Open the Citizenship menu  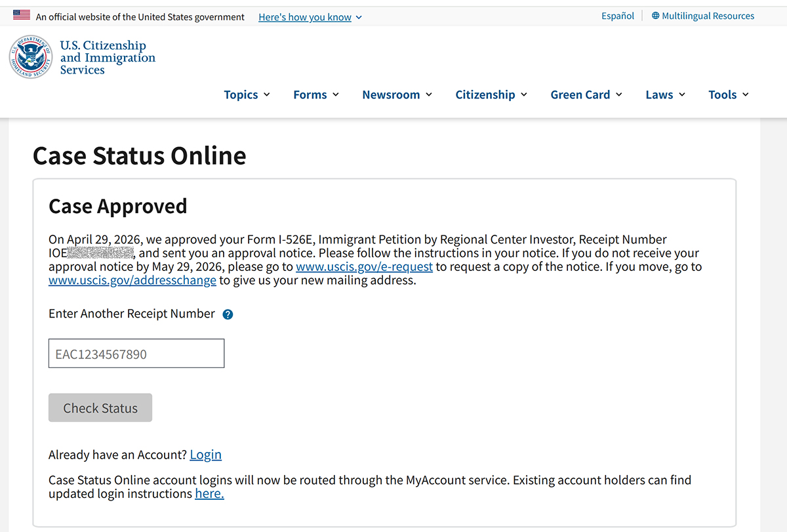pos(491,94)
